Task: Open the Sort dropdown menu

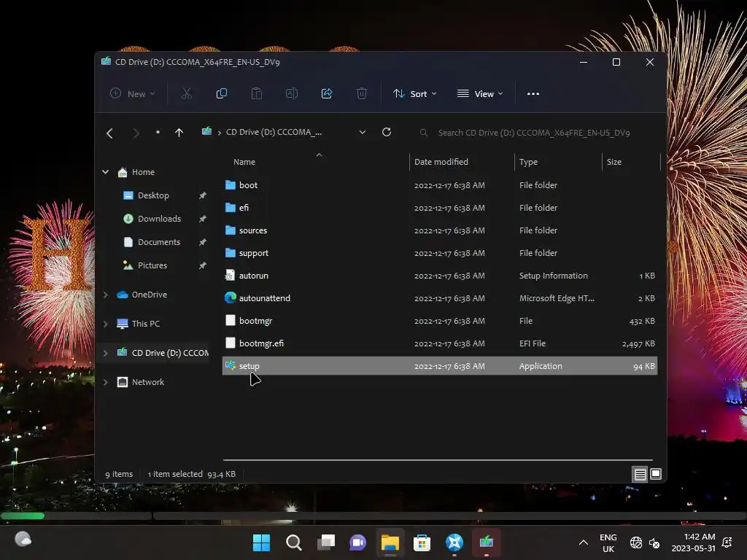Action: pos(415,94)
